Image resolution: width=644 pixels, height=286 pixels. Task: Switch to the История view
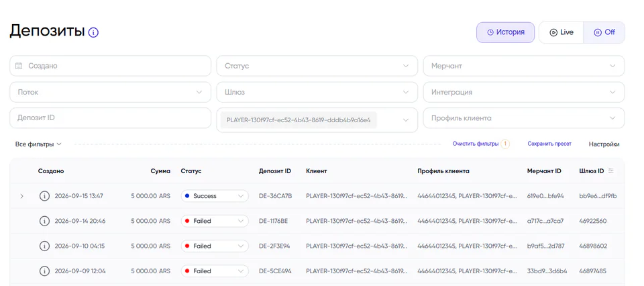click(x=506, y=32)
